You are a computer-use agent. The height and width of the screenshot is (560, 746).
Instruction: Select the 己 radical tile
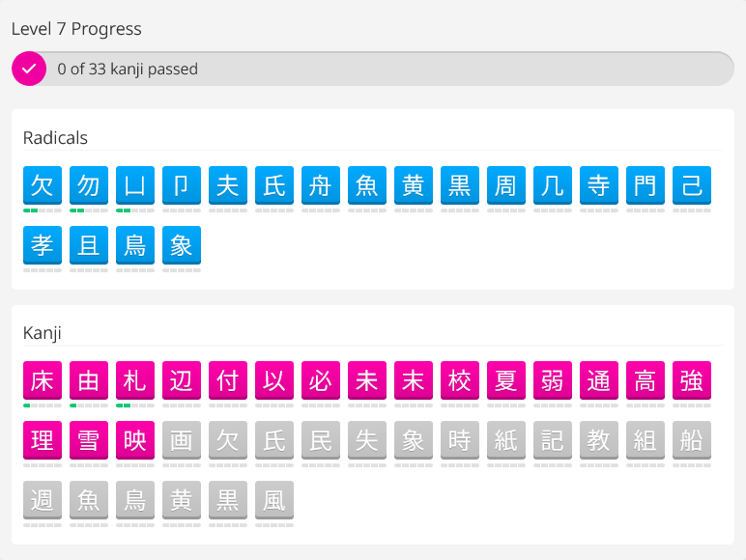(692, 185)
